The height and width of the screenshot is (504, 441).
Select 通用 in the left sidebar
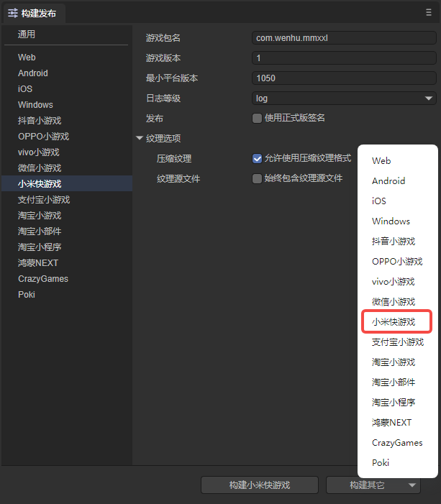pos(27,35)
